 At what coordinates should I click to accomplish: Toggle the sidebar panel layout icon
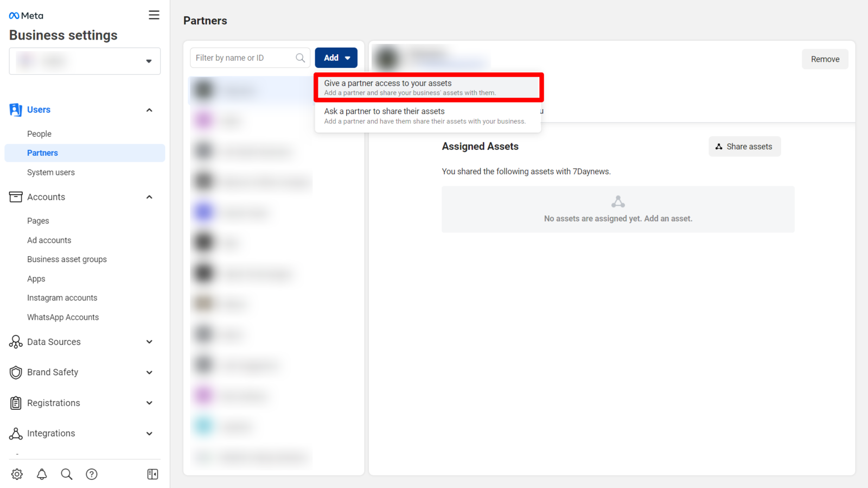[x=152, y=474]
